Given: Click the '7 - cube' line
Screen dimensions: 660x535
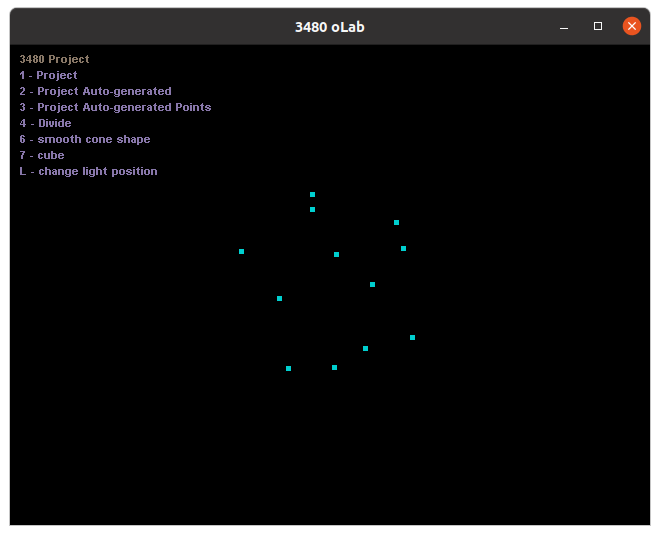Looking at the screenshot, I should (42, 155).
